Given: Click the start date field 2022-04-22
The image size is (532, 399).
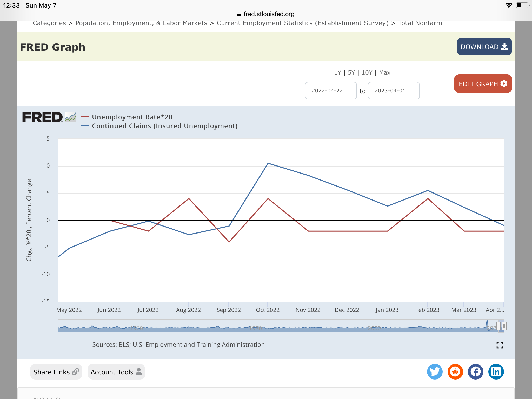Looking at the screenshot, I should [x=330, y=91].
